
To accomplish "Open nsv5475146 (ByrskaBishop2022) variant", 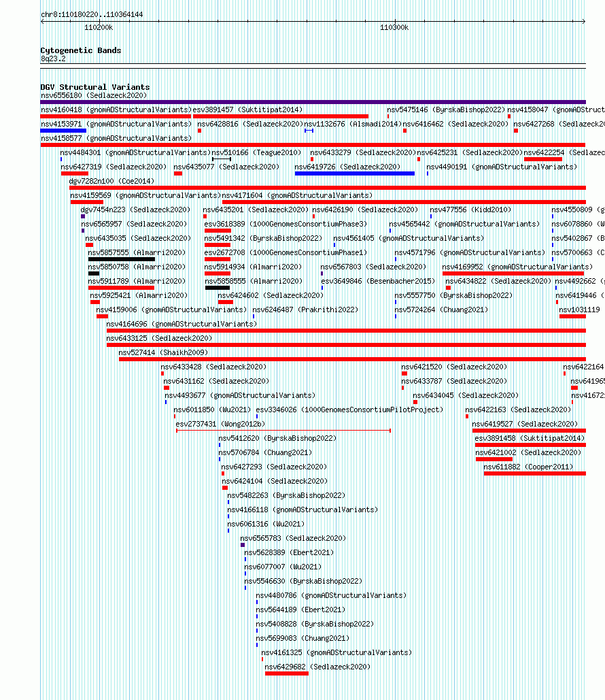I will 446,110.
